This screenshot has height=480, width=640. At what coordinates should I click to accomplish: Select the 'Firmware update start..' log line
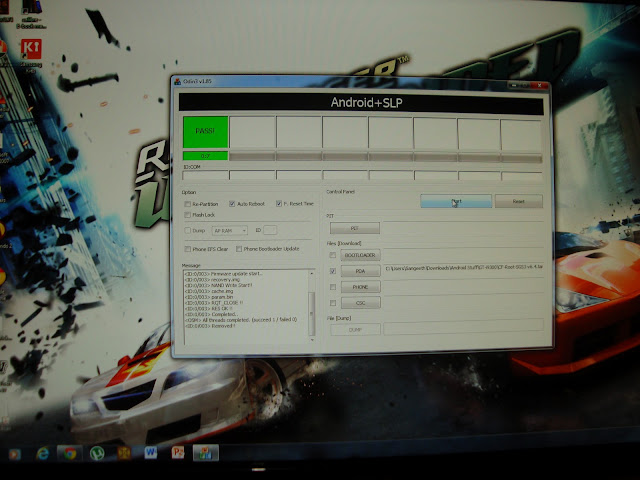tap(224, 273)
